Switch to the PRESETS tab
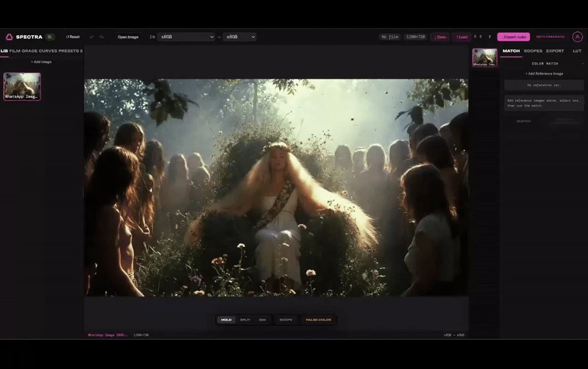Viewport: 588px width, 369px height. click(69, 51)
